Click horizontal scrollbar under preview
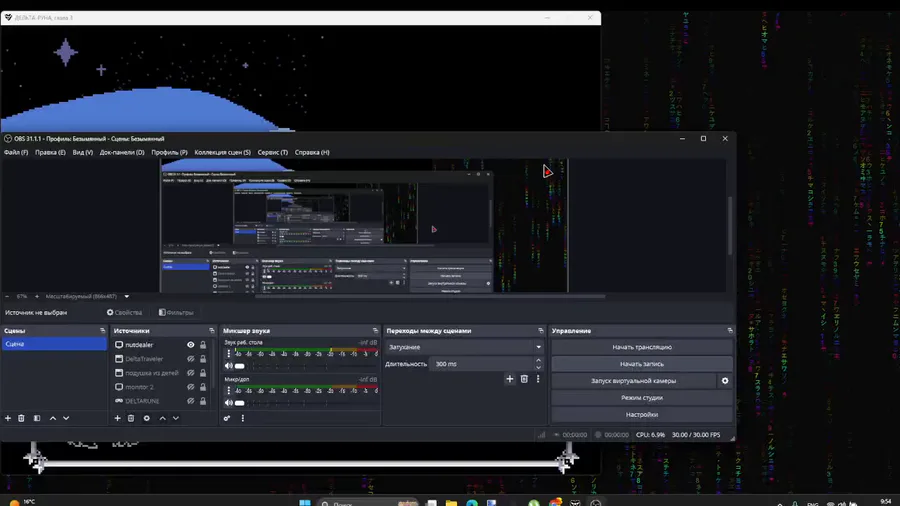900x506 pixels. [430, 297]
